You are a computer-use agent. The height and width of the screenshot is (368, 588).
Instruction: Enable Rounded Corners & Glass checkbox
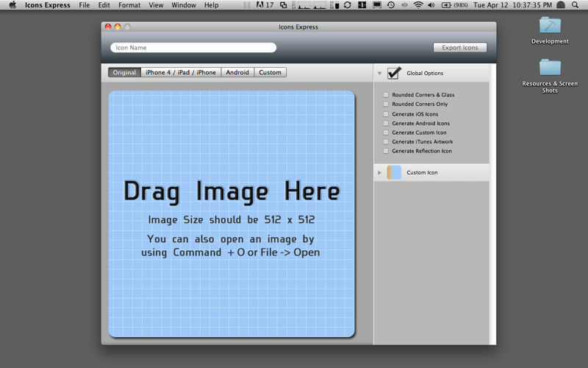(x=386, y=95)
